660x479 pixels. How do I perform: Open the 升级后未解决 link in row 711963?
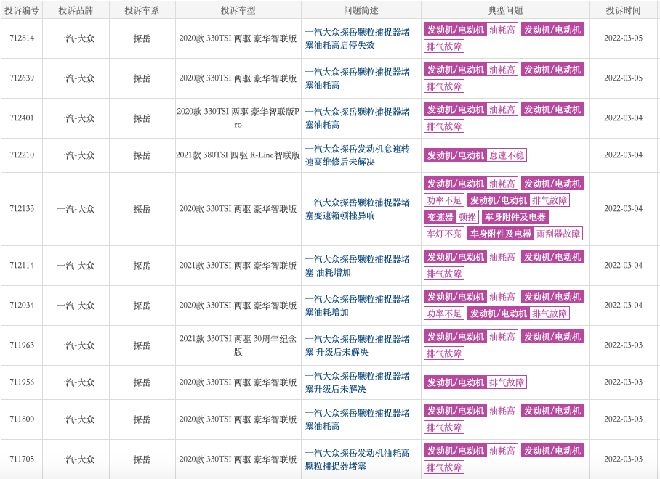click(x=357, y=345)
